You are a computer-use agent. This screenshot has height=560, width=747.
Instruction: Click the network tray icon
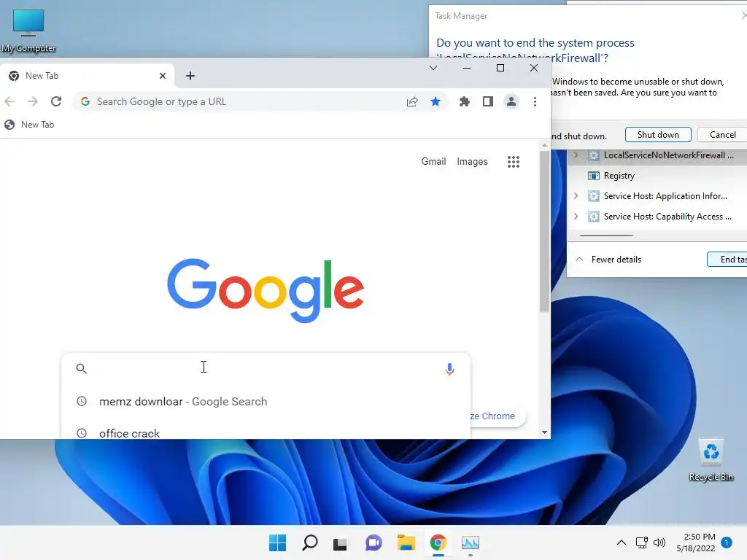tap(642, 542)
